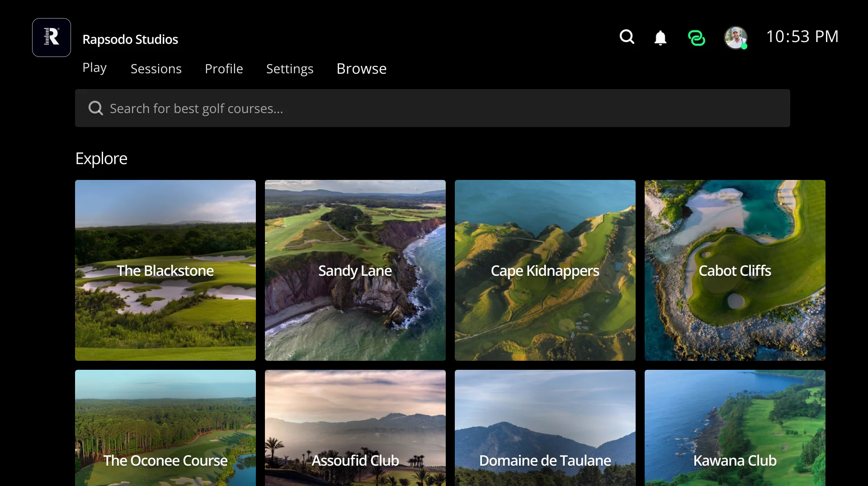Open The Oconee Course card
The height and width of the screenshot is (486, 868).
[165, 428]
